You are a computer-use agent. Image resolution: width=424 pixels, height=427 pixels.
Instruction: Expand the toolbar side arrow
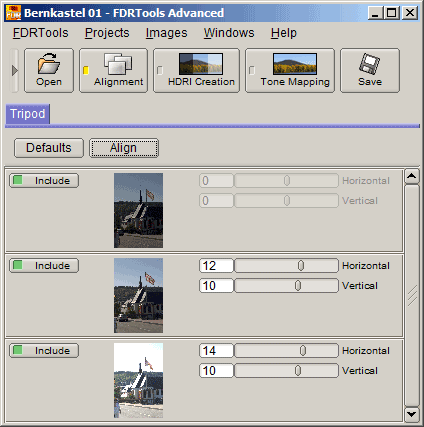(14, 70)
